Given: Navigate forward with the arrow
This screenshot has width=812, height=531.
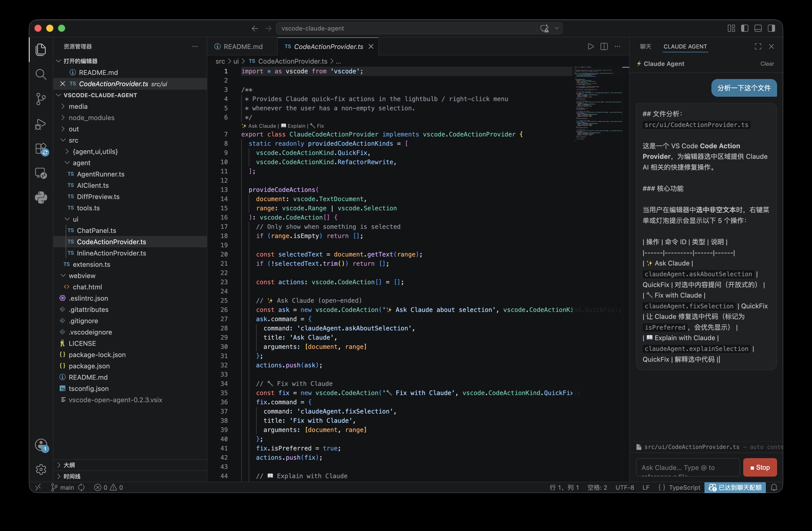Looking at the screenshot, I should tap(268, 28).
